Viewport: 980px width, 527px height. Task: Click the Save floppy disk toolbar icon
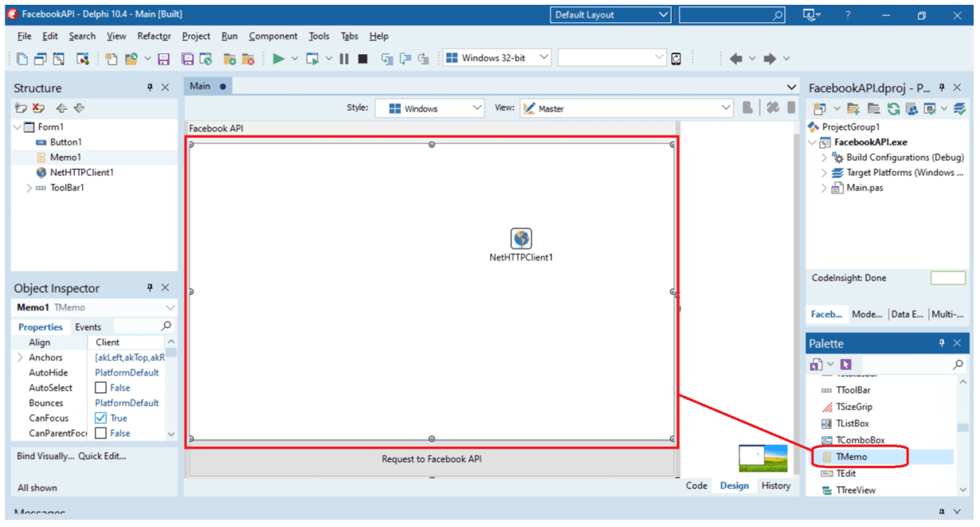[164, 58]
